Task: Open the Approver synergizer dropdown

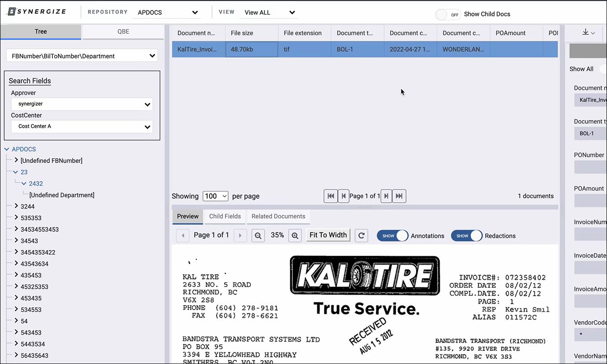Action: pos(82,104)
